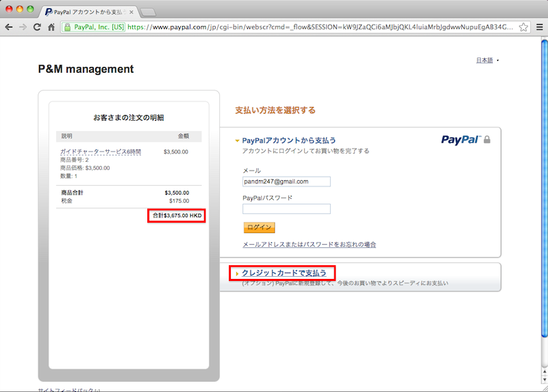
Task: Click the PayPalパスワード input field
Action: tap(286, 209)
